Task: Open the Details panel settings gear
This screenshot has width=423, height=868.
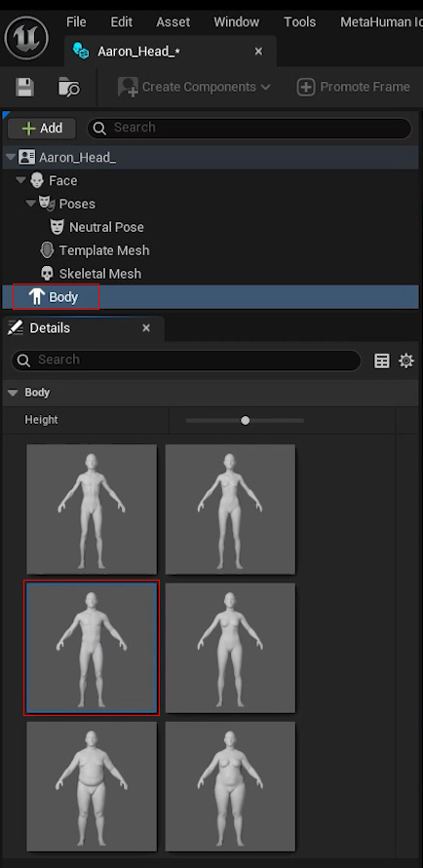Action: pos(406,360)
